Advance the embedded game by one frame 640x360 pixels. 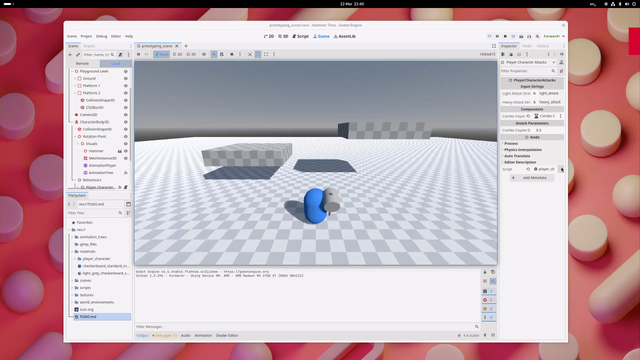pyautogui.click(x=147, y=54)
